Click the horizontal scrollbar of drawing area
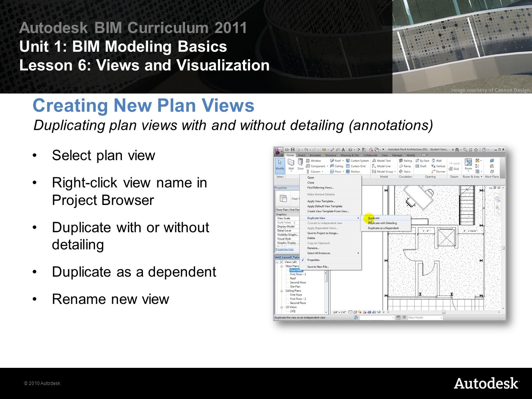Image resolution: width=532 pixels, height=399 pixels. point(443,312)
